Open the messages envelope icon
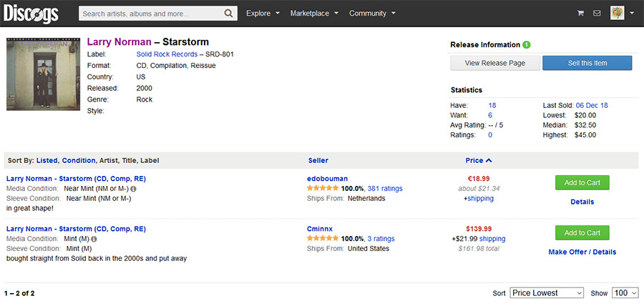This screenshot has width=644, height=306. click(597, 13)
